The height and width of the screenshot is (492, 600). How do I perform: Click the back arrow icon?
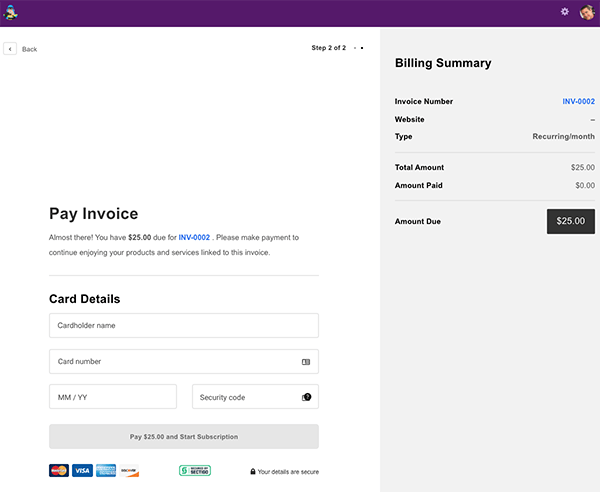tap(10, 48)
